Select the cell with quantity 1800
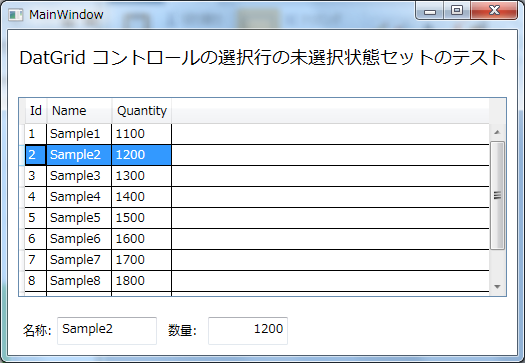Image resolution: width=525 pixels, height=363 pixels. point(142,281)
